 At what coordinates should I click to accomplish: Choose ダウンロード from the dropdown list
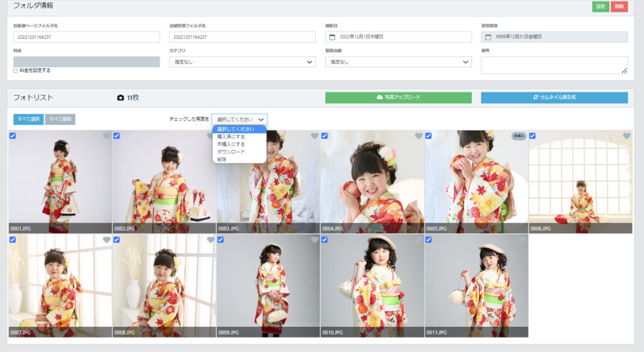click(x=231, y=151)
